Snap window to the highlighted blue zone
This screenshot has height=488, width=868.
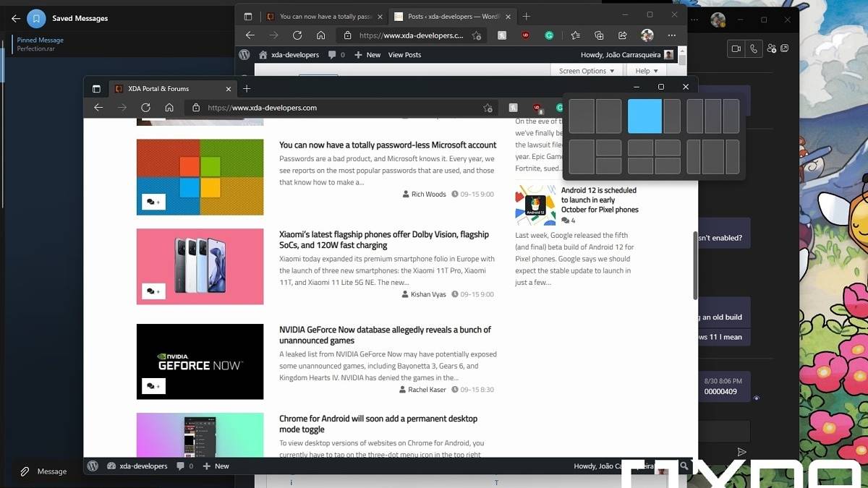(644, 116)
